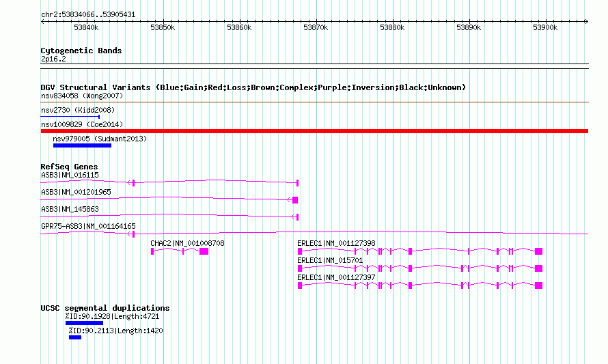608x364 pixels.
Task: Click the GPR75-ASB3 exon with arrow
Action: tap(133, 234)
